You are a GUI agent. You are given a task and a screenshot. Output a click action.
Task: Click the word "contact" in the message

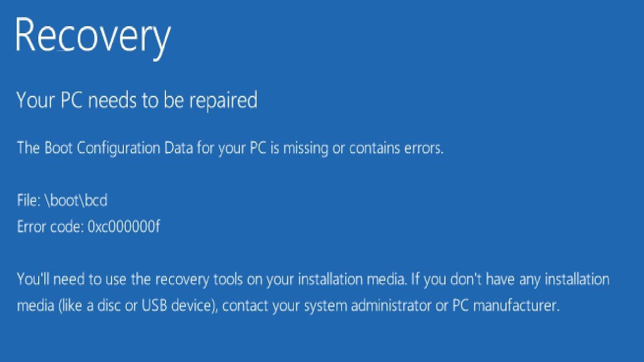pyautogui.click(x=245, y=305)
